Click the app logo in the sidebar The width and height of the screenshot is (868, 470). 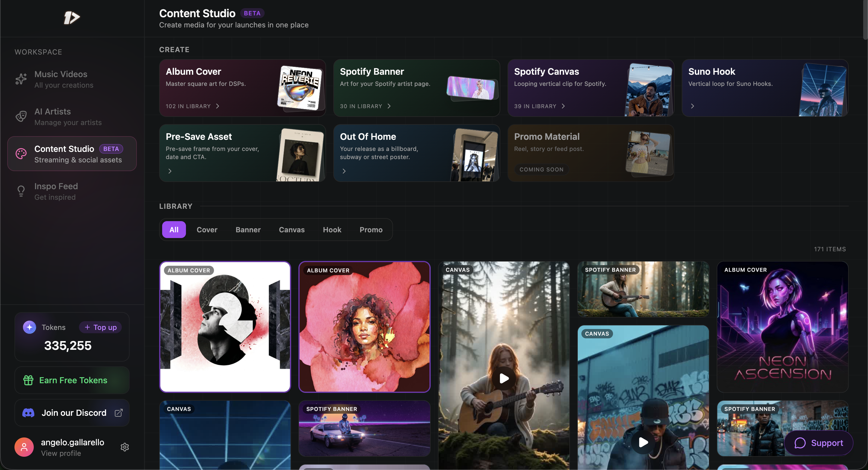point(72,17)
